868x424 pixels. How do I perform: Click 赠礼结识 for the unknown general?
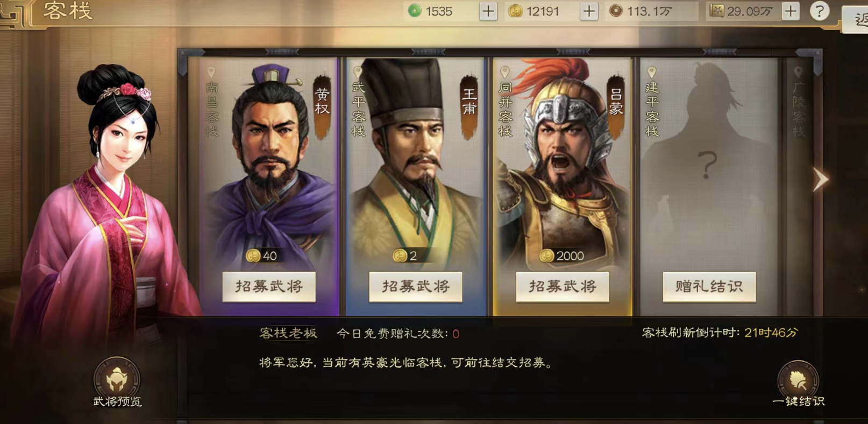point(709,287)
